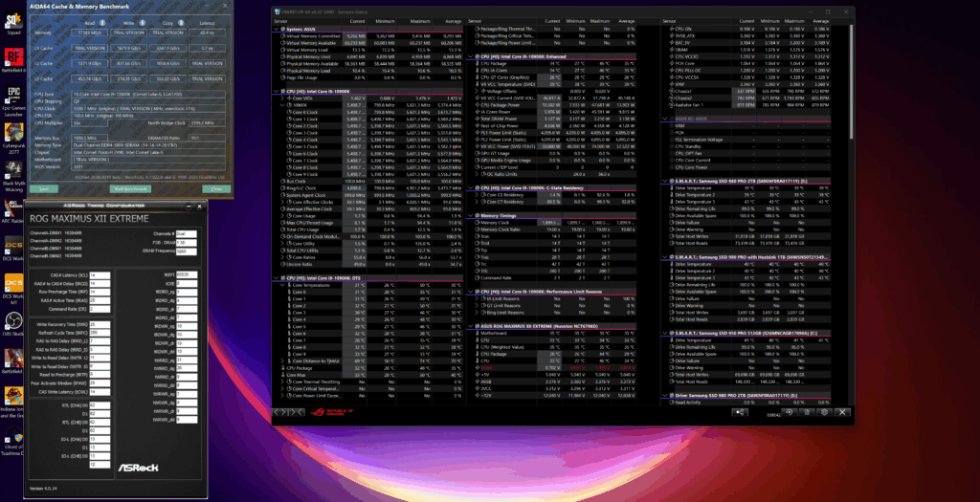Image resolution: width=980 pixels, height=502 pixels.
Task: Collapse the Intel Core i9-10900K: DTS group
Action: click(x=277, y=278)
